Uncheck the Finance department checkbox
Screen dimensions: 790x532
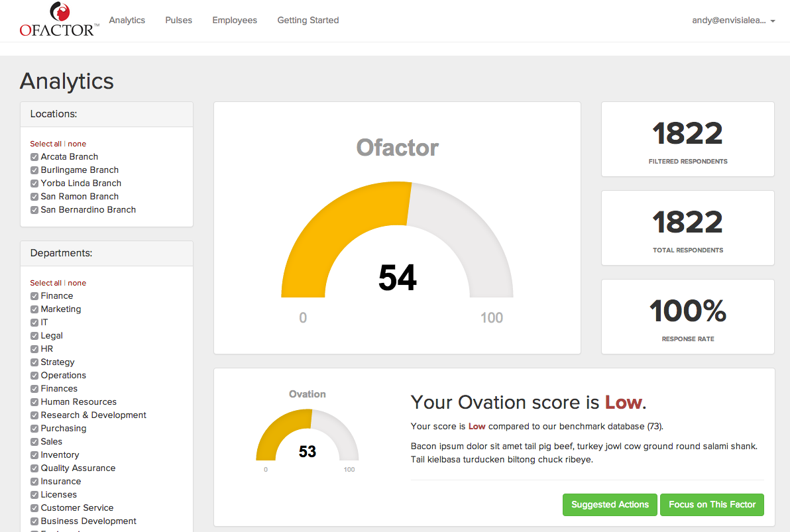pyautogui.click(x=34, y=295)
